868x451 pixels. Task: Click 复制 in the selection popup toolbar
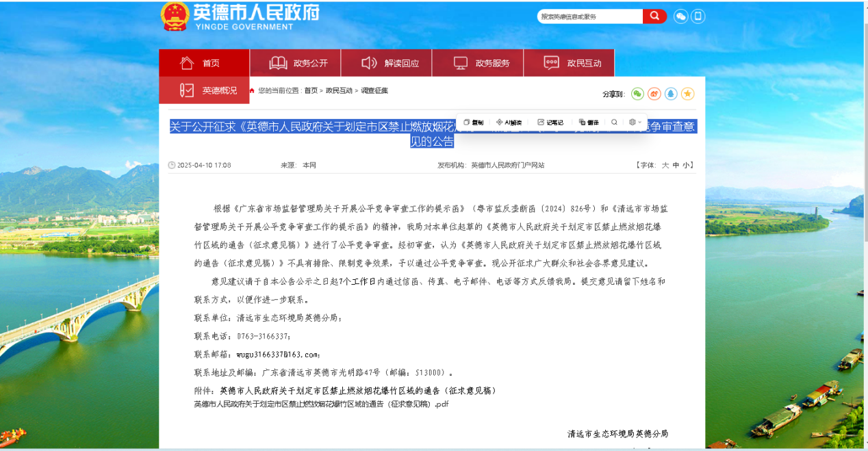(x=473, y=122)
